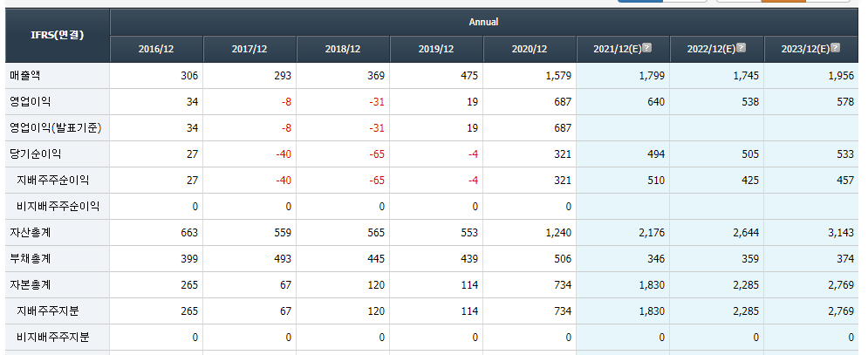The image size is (868, 355).
Task: Click 부채총계 value 439 for 2019/12
Action: pos(468,259)
